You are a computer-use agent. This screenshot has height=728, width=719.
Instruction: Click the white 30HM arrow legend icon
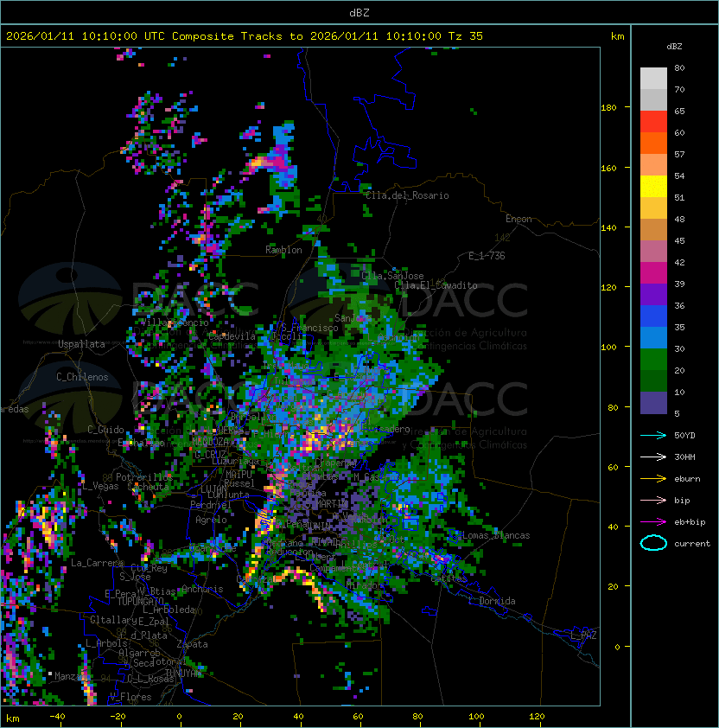[x=653, y=457]
